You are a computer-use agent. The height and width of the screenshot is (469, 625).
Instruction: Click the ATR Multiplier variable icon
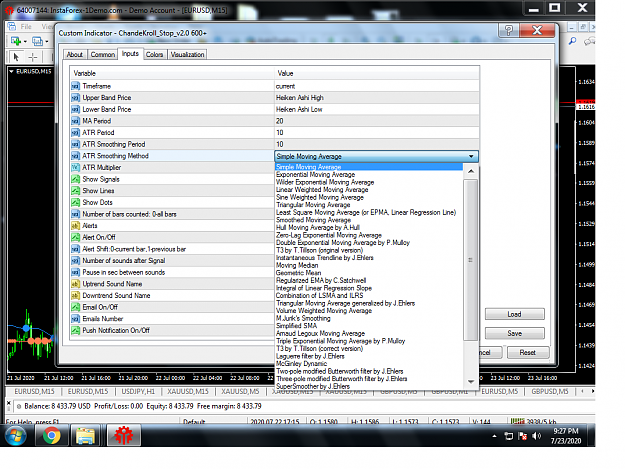point(75,167)
